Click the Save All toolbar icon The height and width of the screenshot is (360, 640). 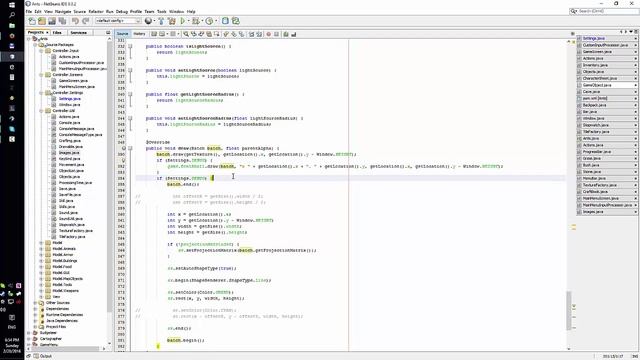(x=62, y=21)
